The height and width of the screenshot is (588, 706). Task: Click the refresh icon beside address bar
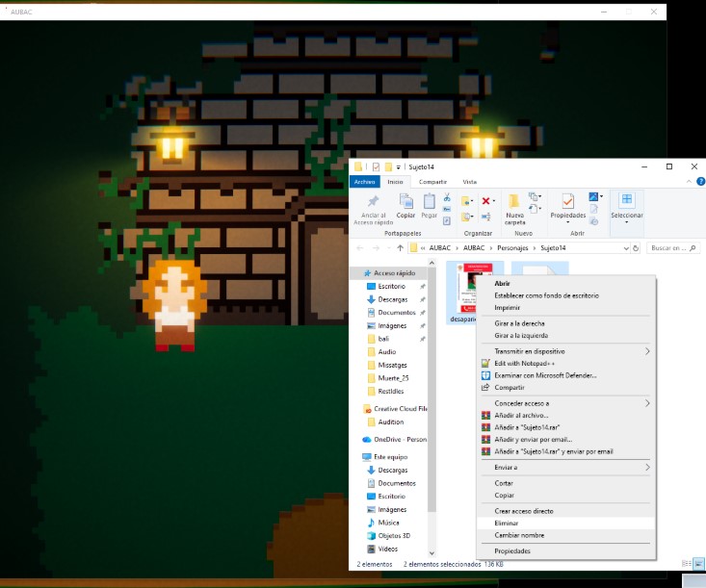click(636, 248)
